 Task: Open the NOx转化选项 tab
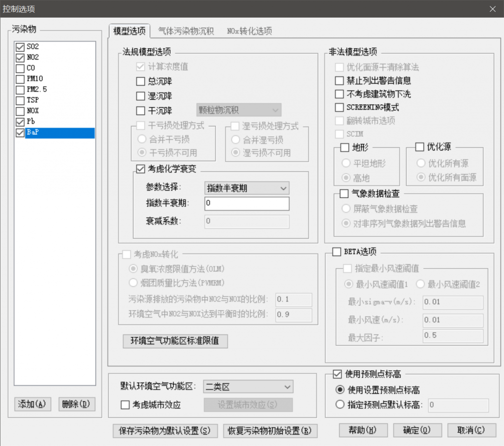pyautogui.click(x=250, y=31)
